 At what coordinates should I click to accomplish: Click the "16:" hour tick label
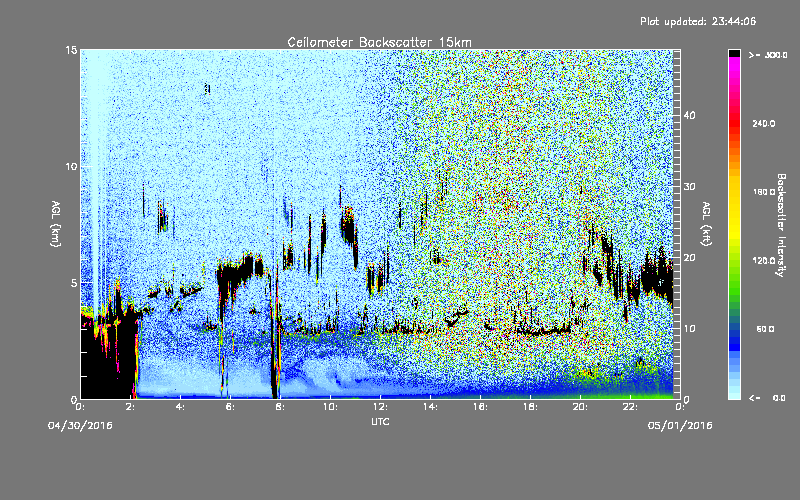pos(480,407)
